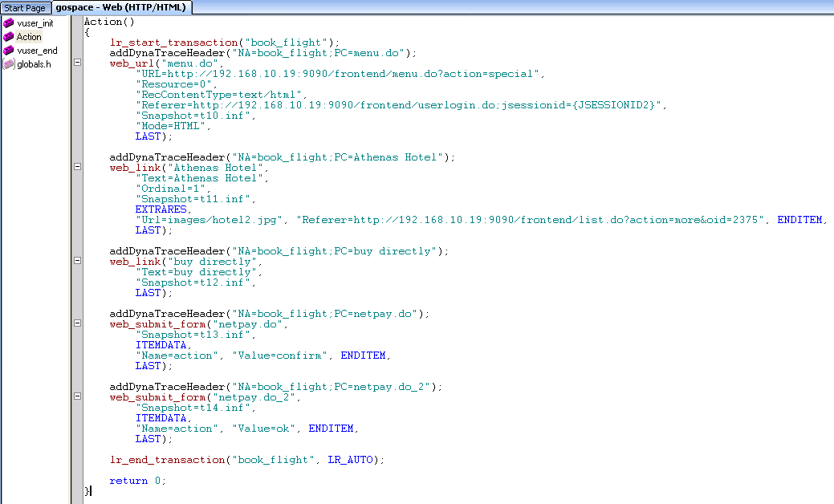Viewport: 834px width, 504px height.
Task: Click the "Snapshot=t13.inf" argument
Action: (x=193, y=335)
